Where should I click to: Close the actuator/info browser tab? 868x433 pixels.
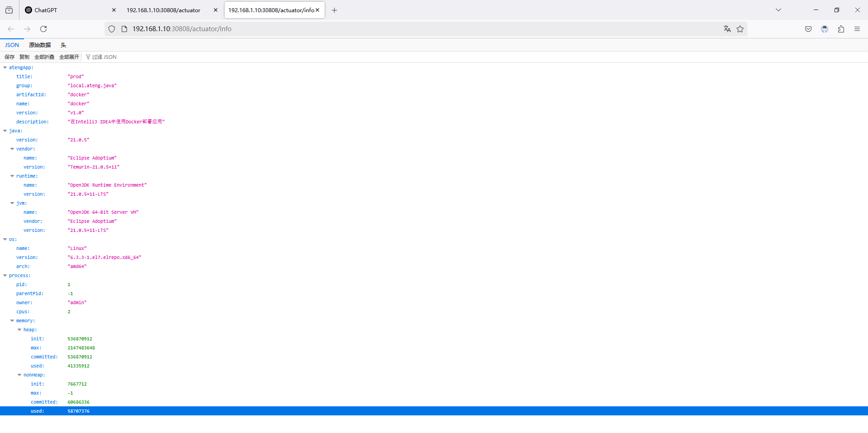click(x=317, y=10)
